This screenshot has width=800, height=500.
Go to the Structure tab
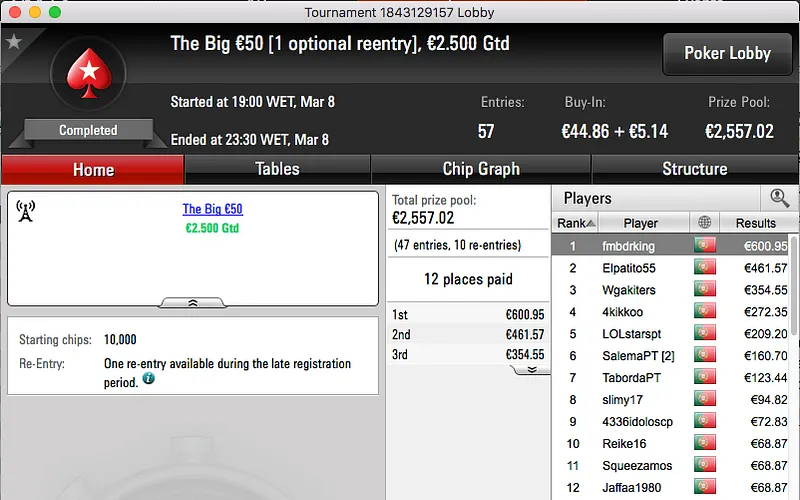[694, 169]
